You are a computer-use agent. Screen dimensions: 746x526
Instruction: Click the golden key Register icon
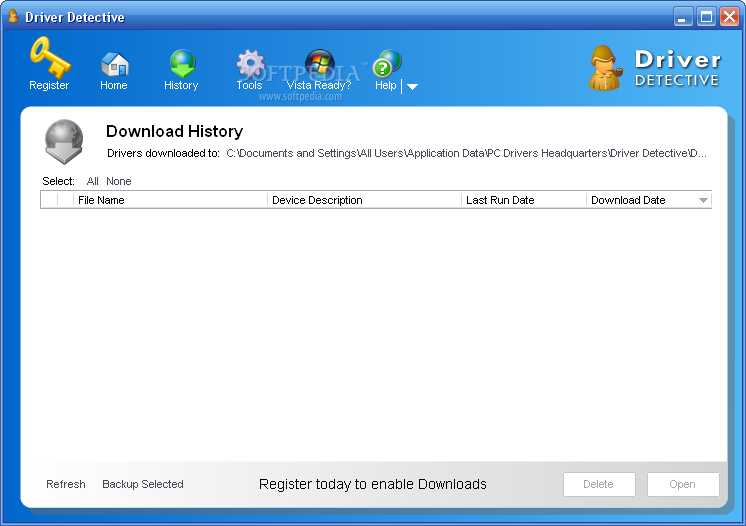coord(50,58)
